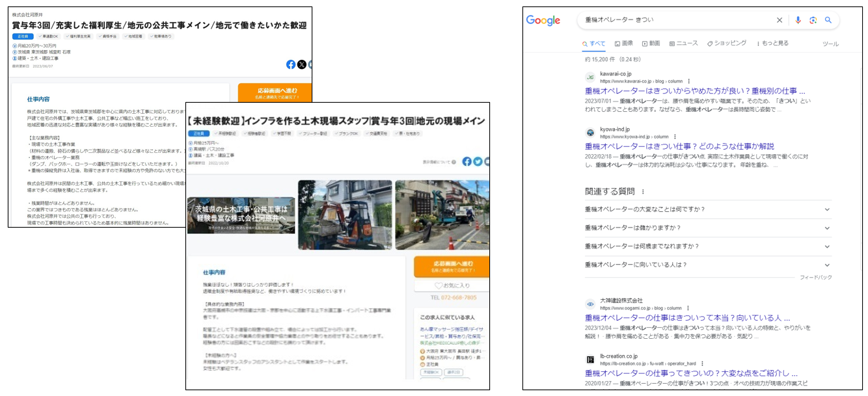Click the 正社員 badge in front posting
Viewport: 868px width, 396px height.
tap(198, 133)
